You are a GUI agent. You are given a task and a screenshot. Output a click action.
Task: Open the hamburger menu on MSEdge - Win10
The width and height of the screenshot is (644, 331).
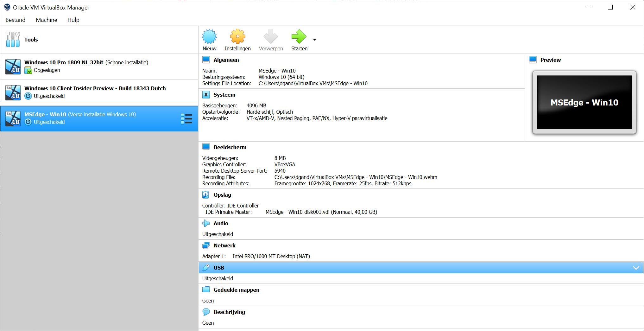[x=187, y=118]
